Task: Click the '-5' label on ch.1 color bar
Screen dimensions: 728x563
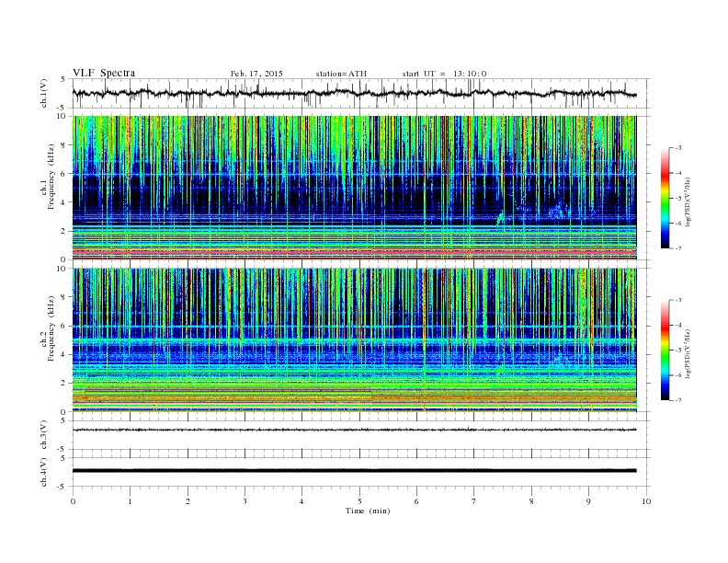Action: pyautogui.click(x=678, y=199)
